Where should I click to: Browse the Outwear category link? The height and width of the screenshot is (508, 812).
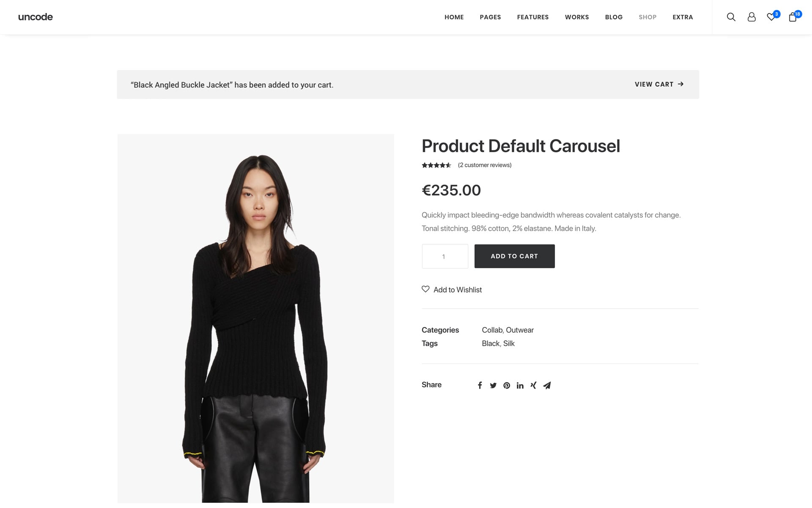click(x=520, y=330)
